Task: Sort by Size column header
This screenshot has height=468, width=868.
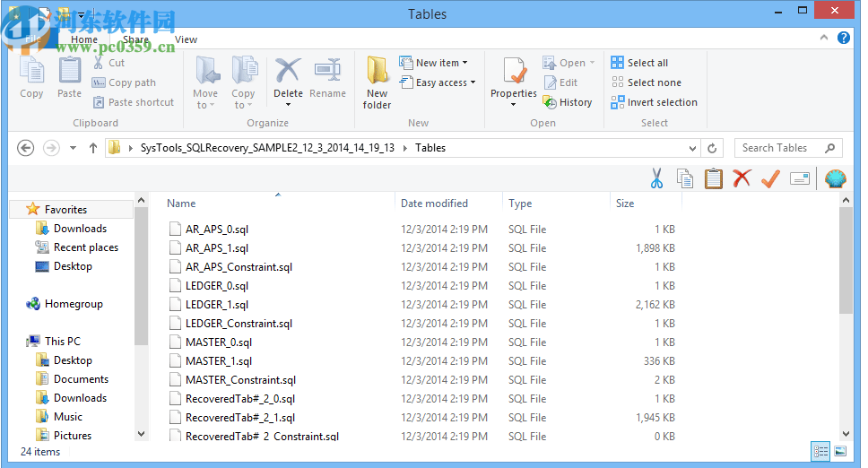Action: 625,203
